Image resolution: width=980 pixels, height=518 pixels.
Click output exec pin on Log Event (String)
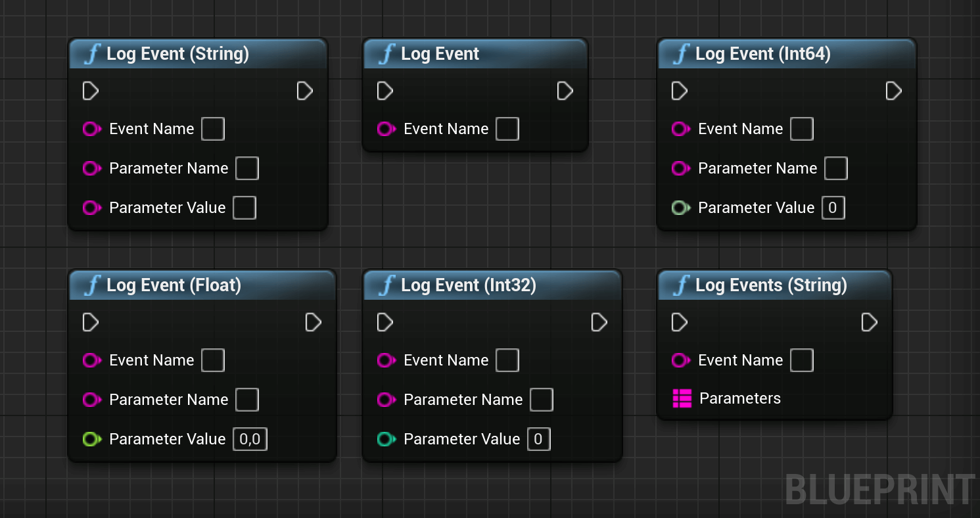(x=305, y=91)
